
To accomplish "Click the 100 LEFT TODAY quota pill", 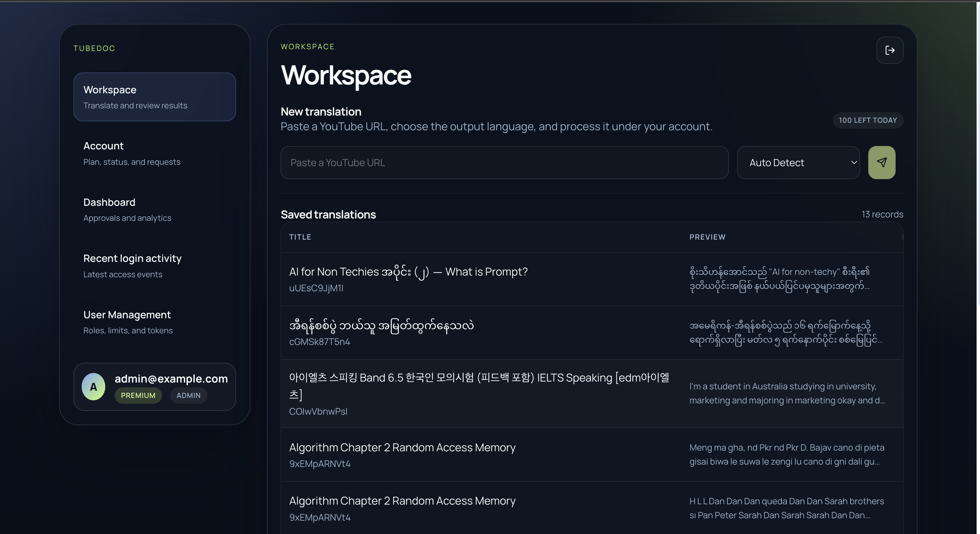I will coord(867,120).
